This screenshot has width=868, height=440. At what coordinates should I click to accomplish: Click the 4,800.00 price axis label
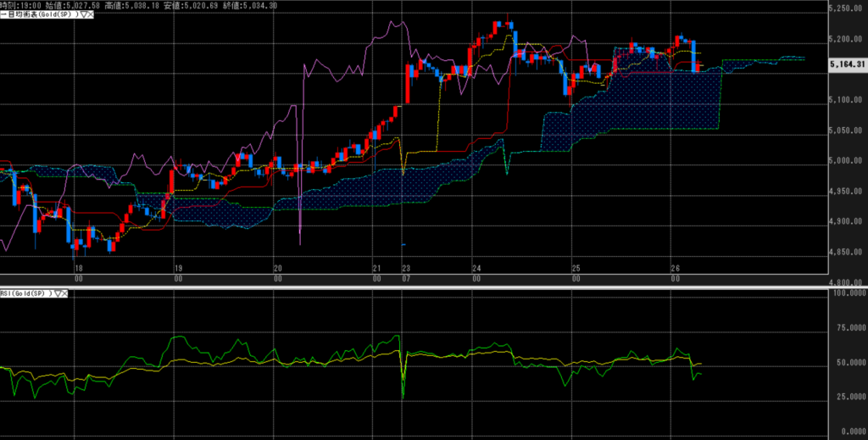(x=848, y=282)
